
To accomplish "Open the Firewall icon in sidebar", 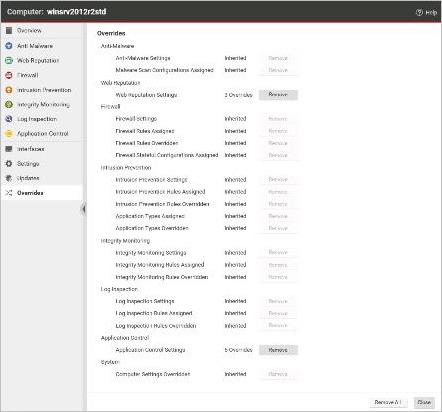I will click(9, 75).
